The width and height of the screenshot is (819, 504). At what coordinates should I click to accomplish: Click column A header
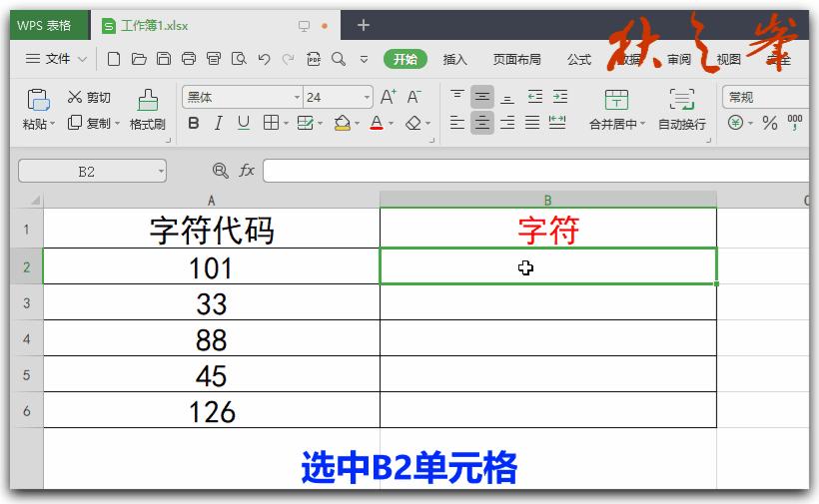(x=211, y=201)
